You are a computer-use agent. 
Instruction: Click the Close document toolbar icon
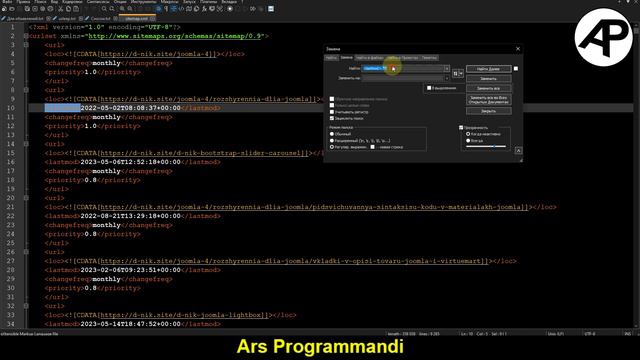pos(35,9)
